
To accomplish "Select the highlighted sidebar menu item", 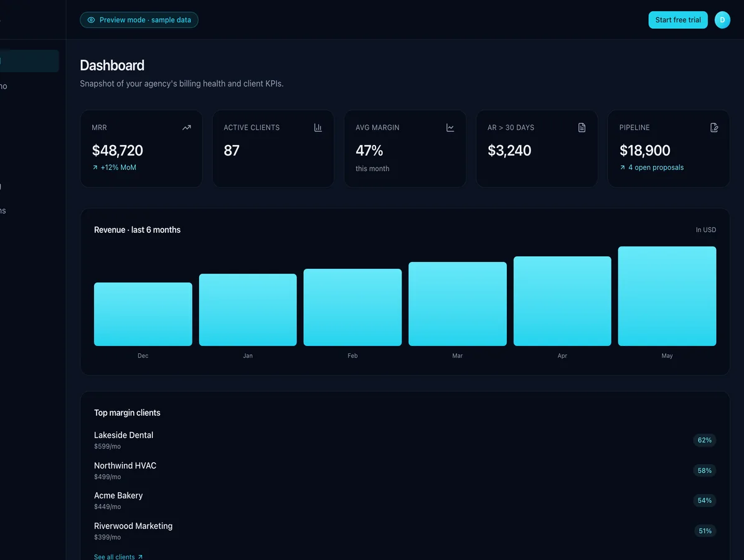I will tap(29, 61).
